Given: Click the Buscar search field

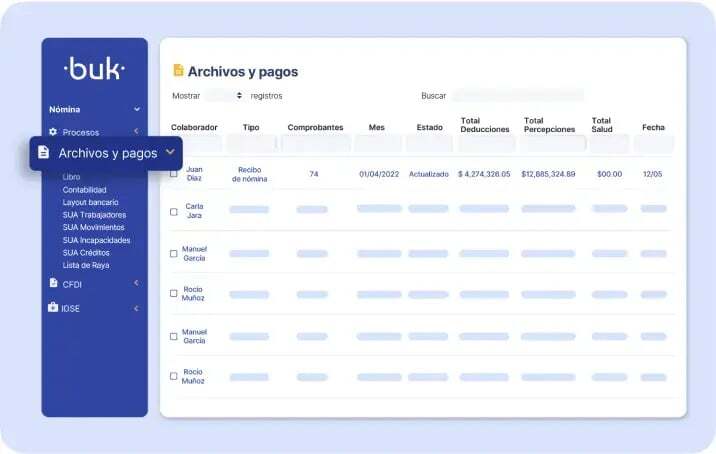Looking at the screenshot, I should [517, 96].
